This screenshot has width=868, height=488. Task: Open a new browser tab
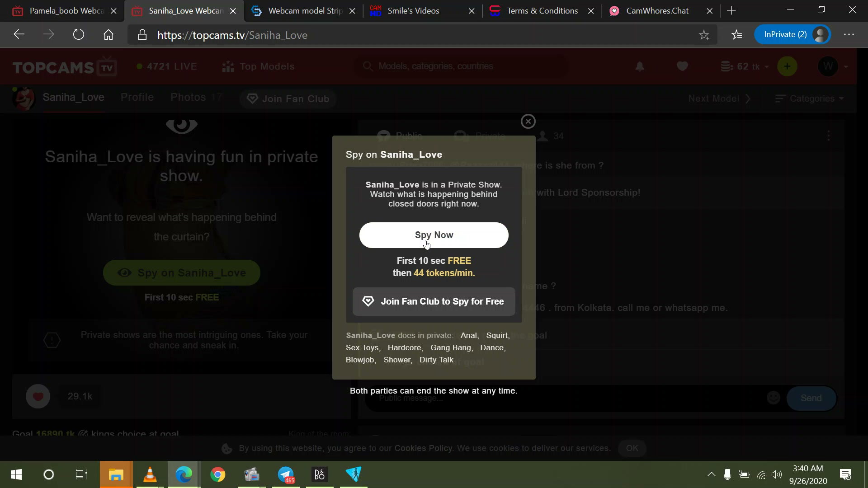[x=731, y=10]
